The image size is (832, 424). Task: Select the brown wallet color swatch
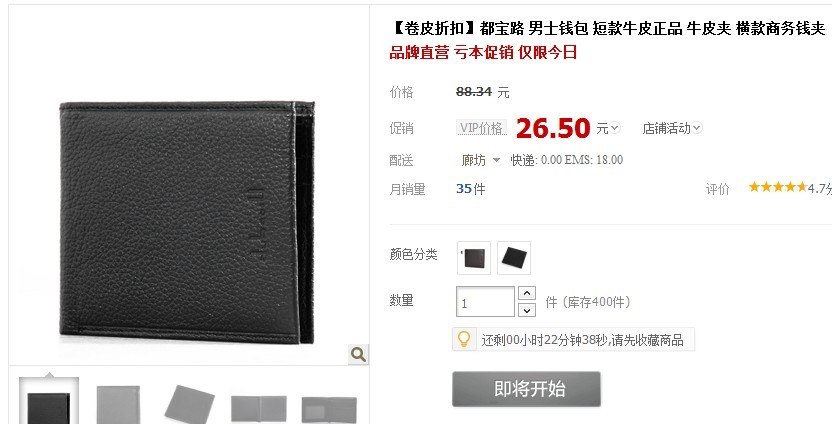pos(474,258)
